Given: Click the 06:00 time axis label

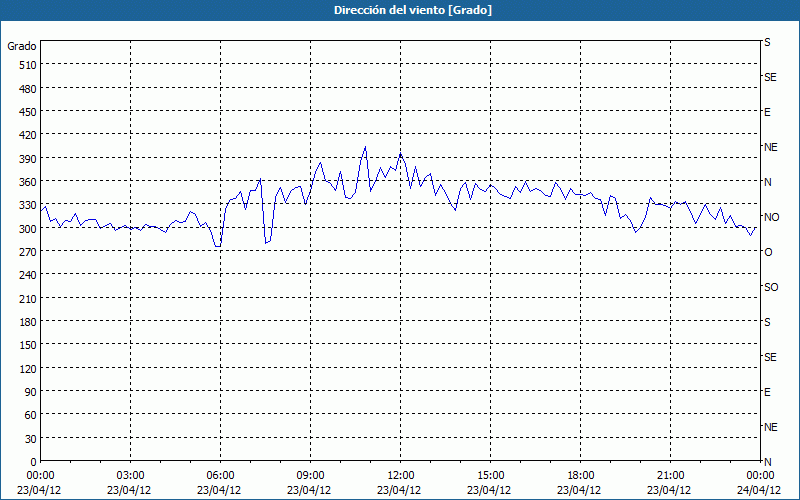Looking at the screenshot, I should 220,476.
